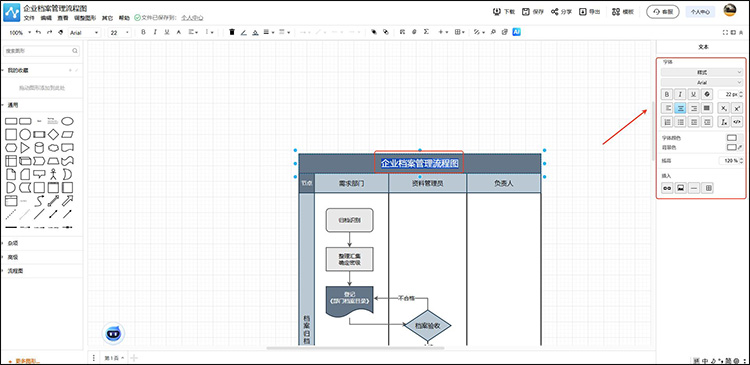This screenshot has height=365, width=750.
Task: Click the 客服 support button
Action: 662,12
